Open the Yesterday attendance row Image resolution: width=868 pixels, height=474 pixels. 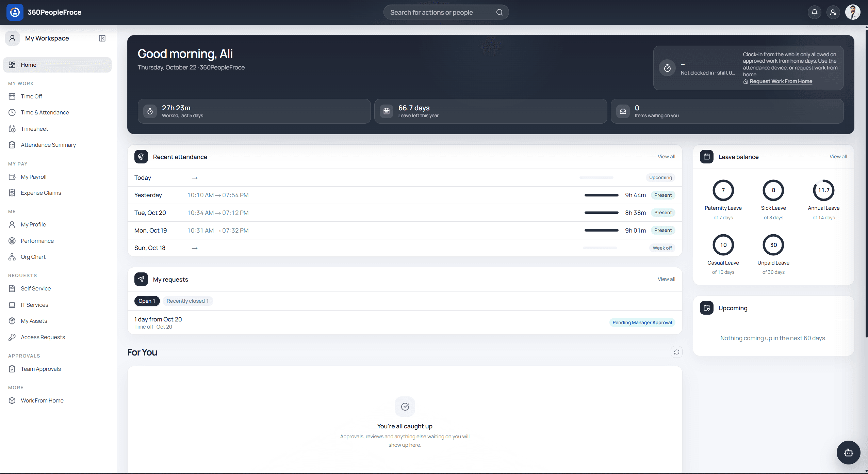(x=405, y=195)
